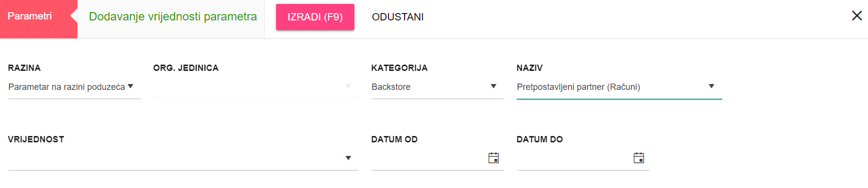
Task: Expand the Naziv dropdown arrow
Action: pos(711,86)
